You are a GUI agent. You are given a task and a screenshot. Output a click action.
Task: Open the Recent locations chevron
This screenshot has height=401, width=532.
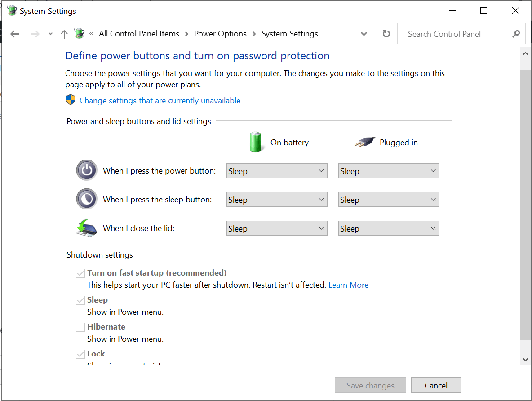tap(50, 34)
